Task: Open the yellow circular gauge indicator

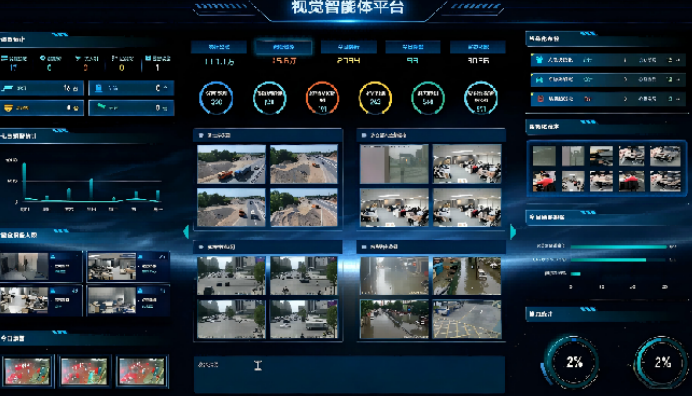Action: (x=375, y=98)
